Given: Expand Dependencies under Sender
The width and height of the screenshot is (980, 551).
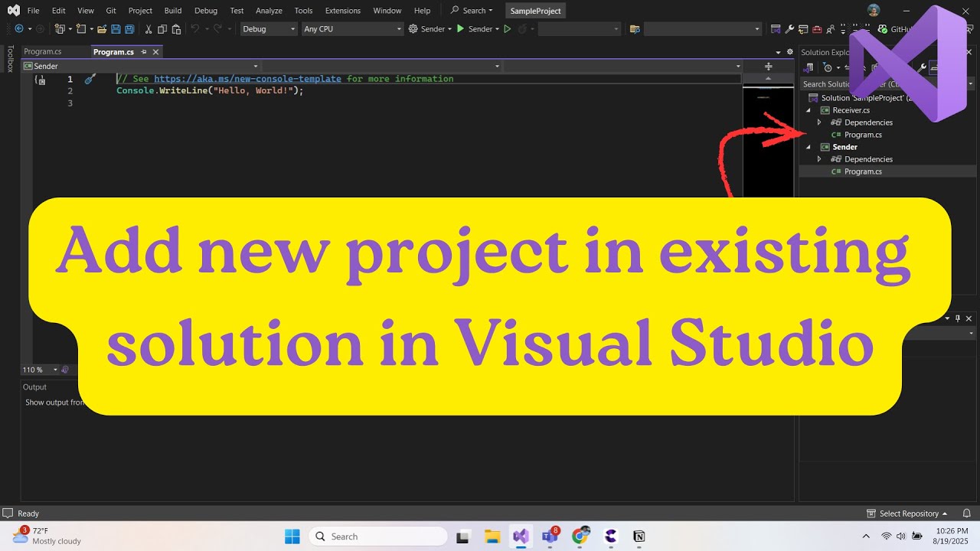Looking at the screenshot, I should tap(819, 159).
